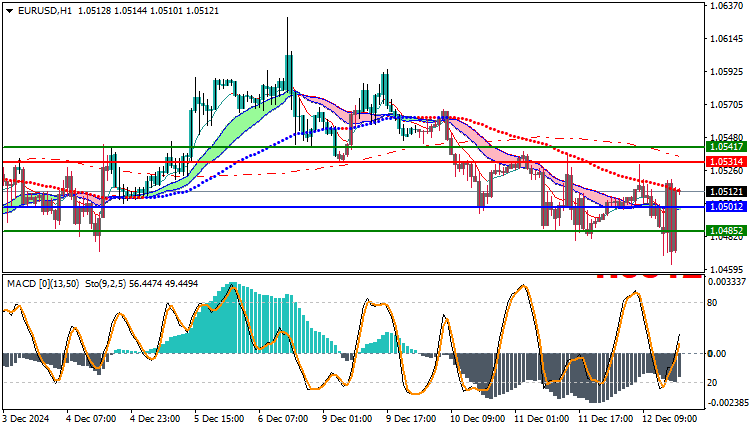Select the EURUSD,H1 symbol title text
The height and width of the screenshot is (430, 750).
click(x=45, y=11)
